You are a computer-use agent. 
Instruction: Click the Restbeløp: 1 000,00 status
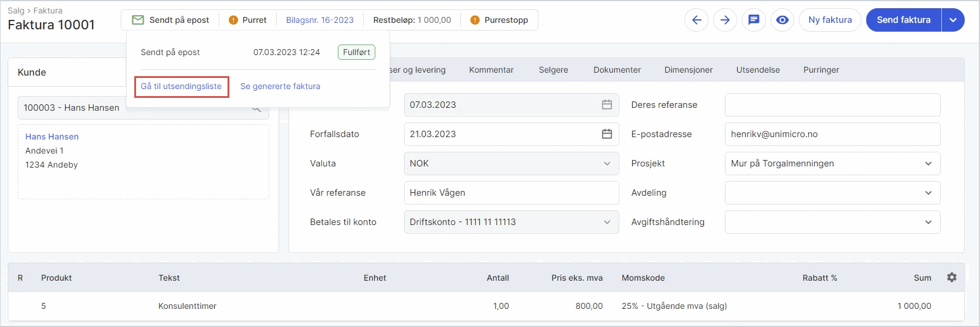(x=412, y=20)
